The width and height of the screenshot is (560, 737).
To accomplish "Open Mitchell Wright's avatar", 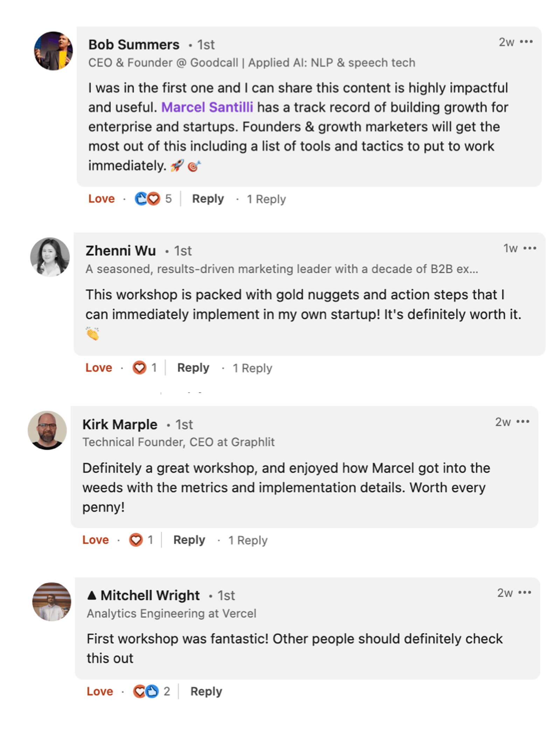I will click(x=52, y=602).
